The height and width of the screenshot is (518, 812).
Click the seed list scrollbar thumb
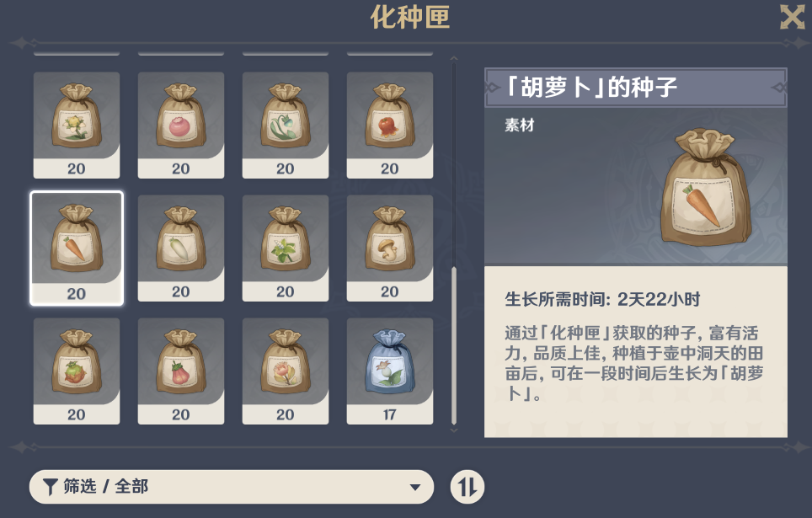pyautogui.click(x=454, y=345)
